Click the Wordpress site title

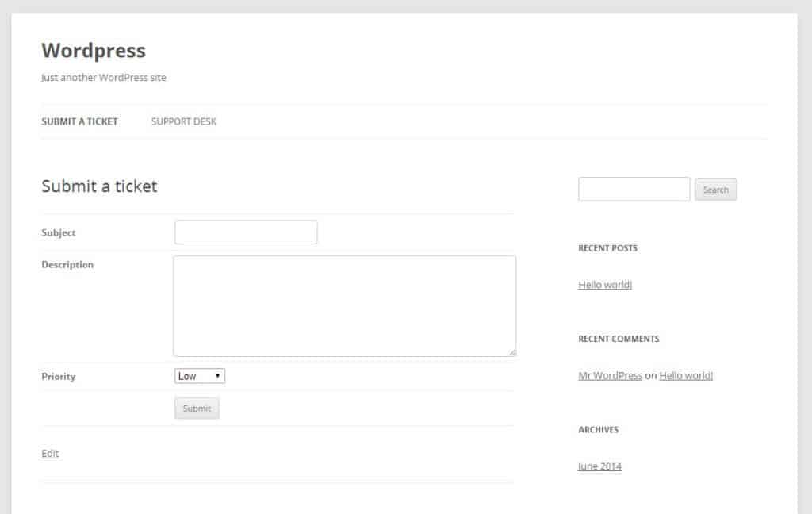[x=94, y=50]
